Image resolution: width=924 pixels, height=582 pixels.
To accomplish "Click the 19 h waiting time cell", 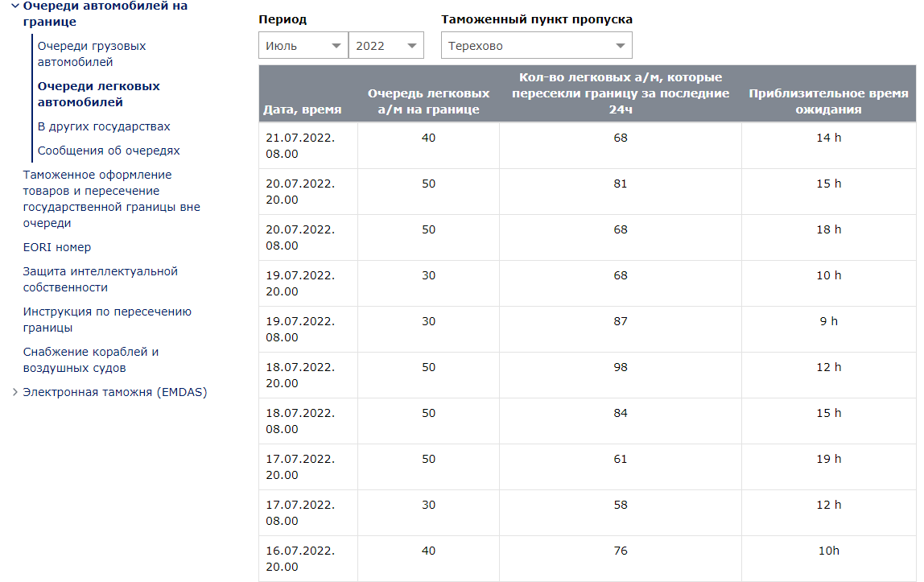I will coord(828,459).
